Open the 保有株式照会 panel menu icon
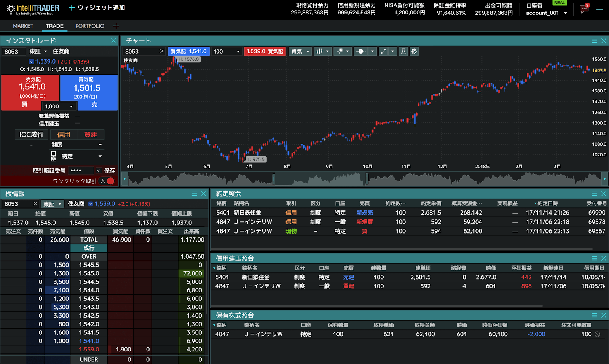Viewport: 609px width, 364px height. click(x=595, y=315)
